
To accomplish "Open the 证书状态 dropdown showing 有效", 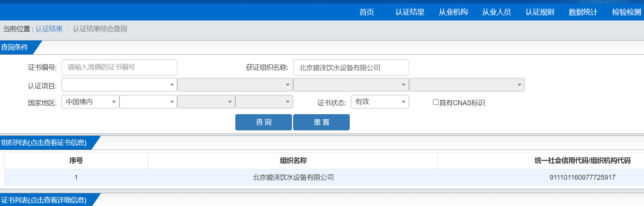I will tap(380, 102).
